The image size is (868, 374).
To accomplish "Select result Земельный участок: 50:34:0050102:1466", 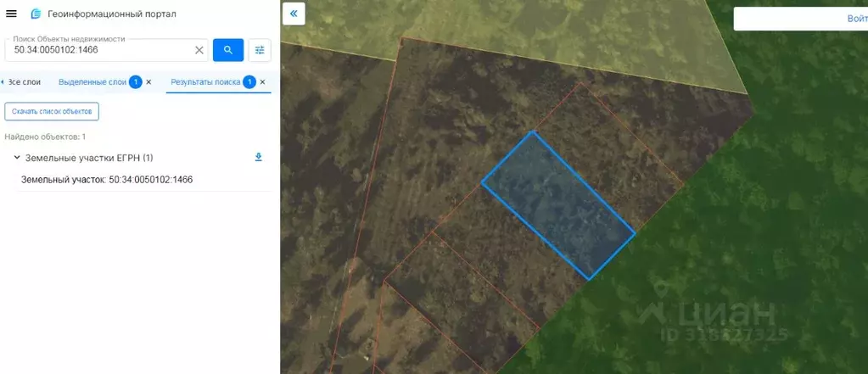I will 107,180.
